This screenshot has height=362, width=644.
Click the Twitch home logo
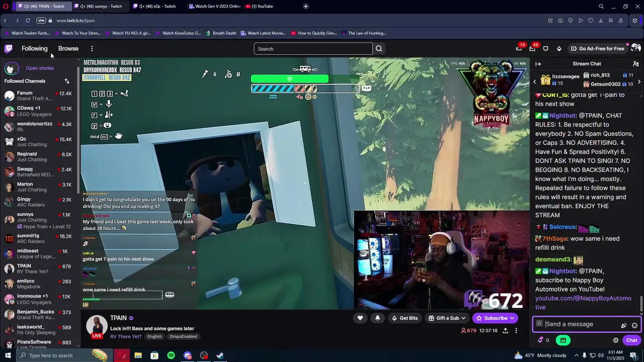[8, 49]
